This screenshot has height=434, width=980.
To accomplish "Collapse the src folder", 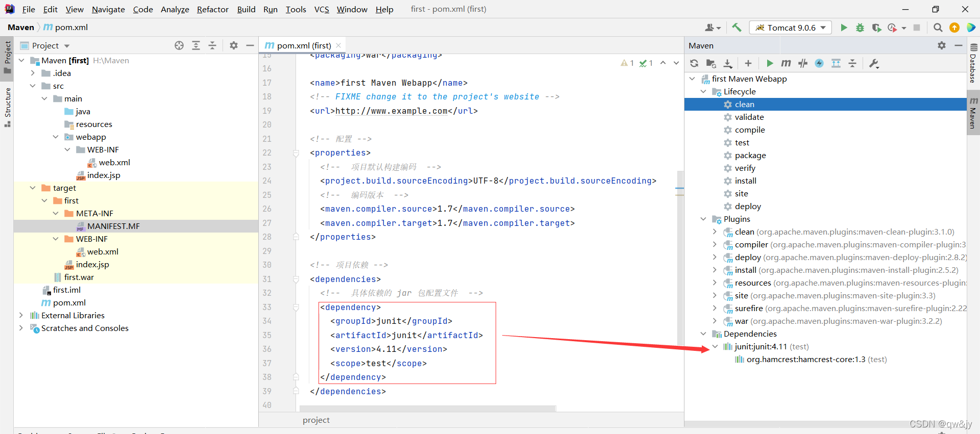I will pos(33,86).
